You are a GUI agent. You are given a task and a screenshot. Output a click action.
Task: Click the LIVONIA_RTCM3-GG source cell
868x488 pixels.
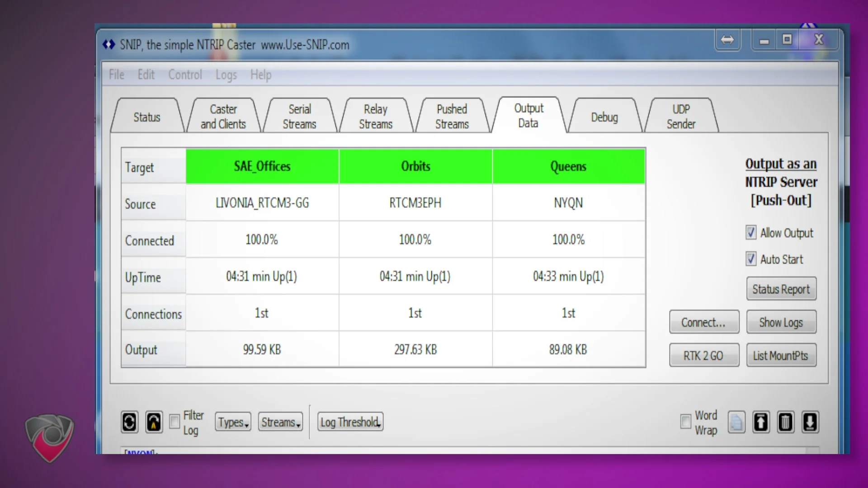click(x=262, y=203)
